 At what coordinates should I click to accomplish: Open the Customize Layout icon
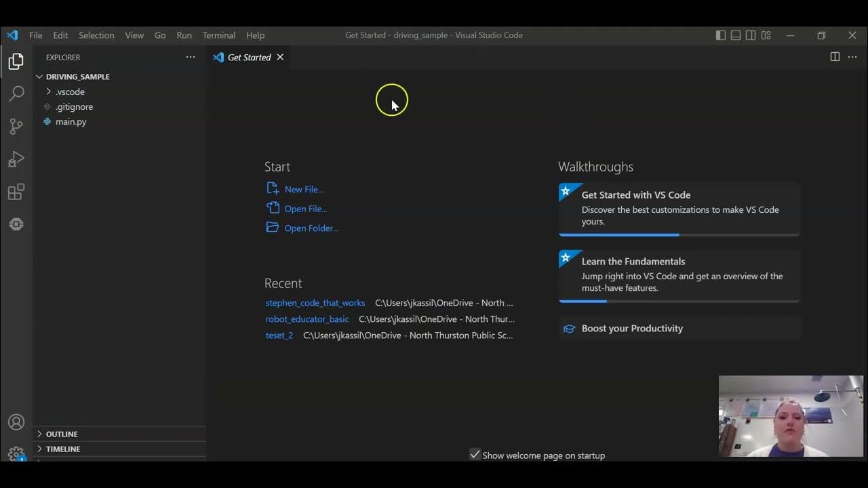[766, 35]
